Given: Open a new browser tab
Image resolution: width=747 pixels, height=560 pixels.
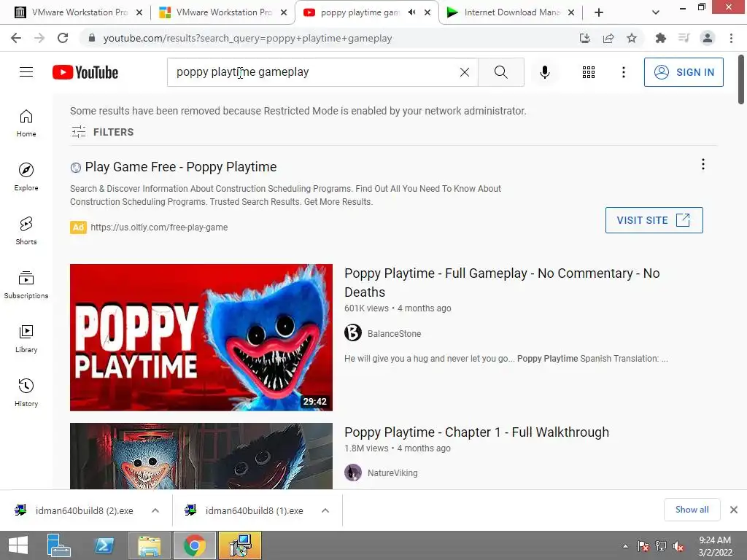Looking at the screenshot, I should coord(599,12).
